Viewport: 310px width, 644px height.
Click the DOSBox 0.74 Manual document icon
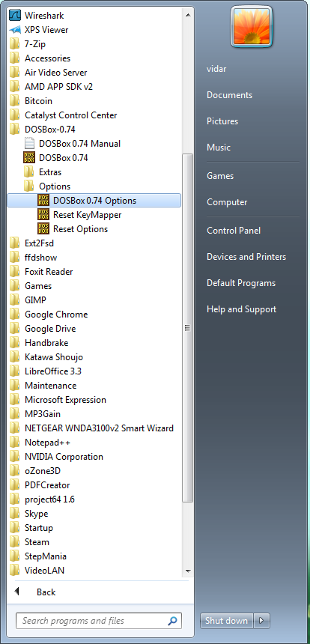(29, 144)
